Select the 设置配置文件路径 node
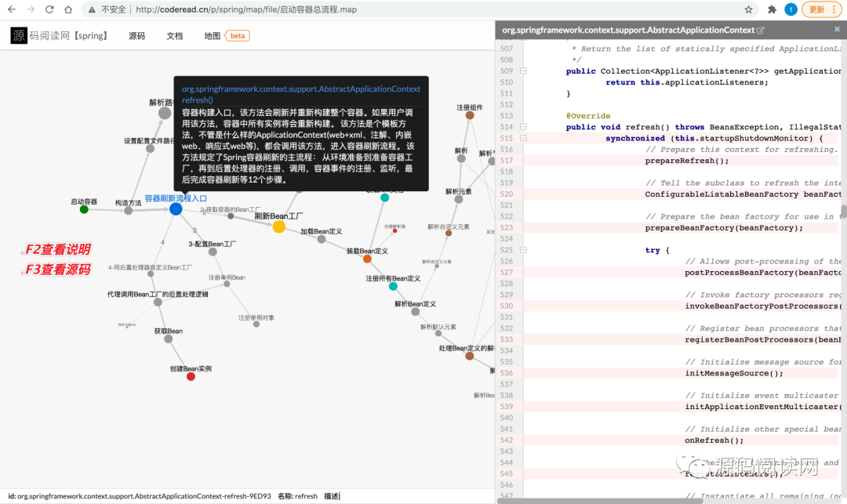 (x=150, y=148)
